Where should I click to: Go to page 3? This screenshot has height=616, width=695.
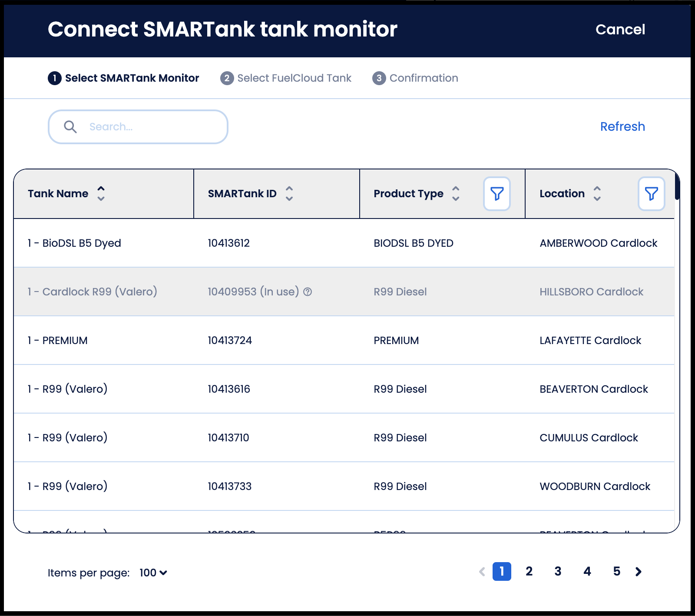click(x=558, y=572)
